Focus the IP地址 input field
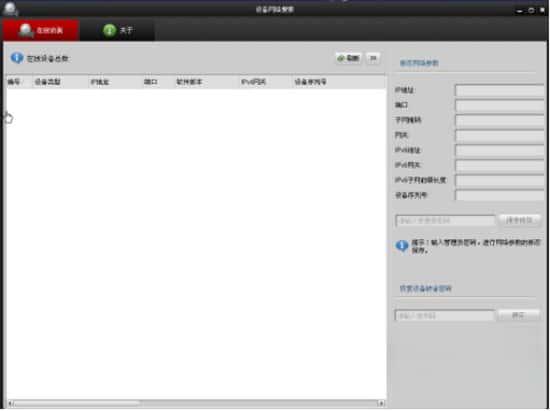This screenshot has width=550, height=411. 500,90
